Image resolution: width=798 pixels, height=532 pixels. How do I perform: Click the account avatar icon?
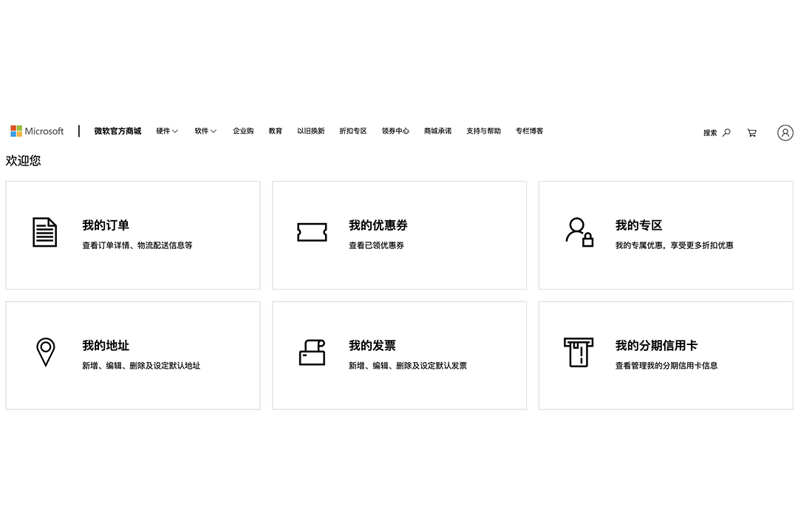point(785,132)
